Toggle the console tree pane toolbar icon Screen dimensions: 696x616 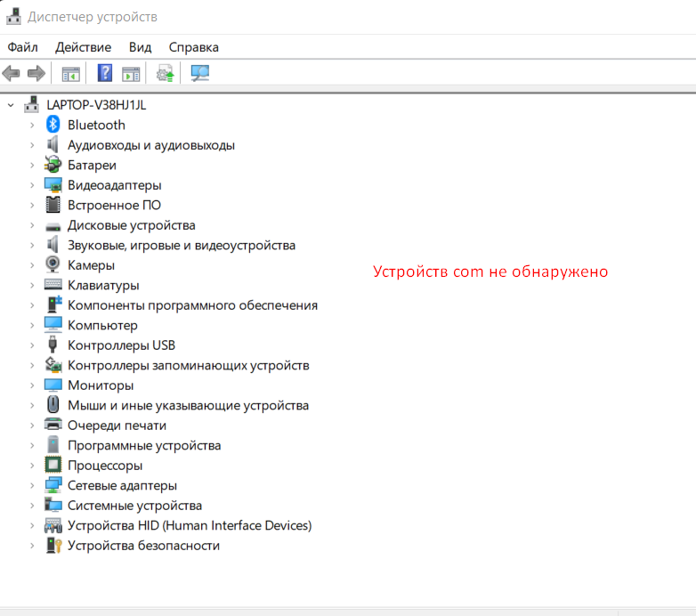(71, 74)
